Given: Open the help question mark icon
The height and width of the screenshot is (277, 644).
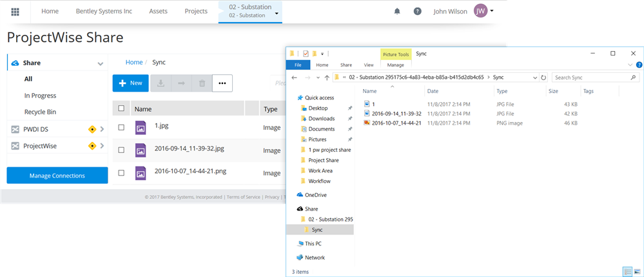Looking at the screenshot, I should (x=417, y=12).
